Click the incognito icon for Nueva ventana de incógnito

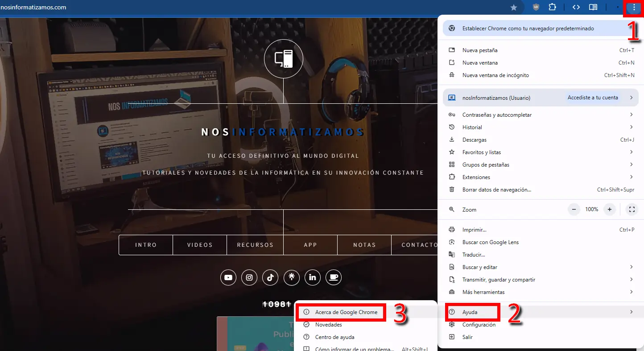coord(452,75)
